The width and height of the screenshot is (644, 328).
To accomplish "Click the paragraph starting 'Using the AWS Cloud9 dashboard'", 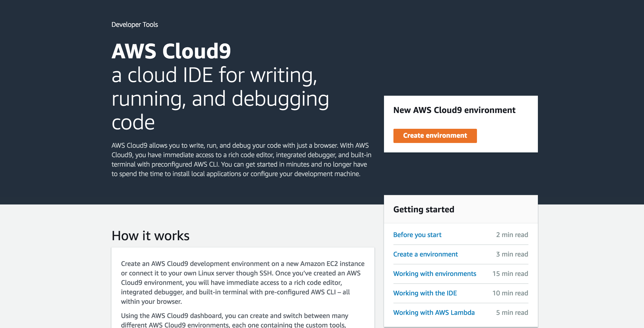I will (234, 320).
